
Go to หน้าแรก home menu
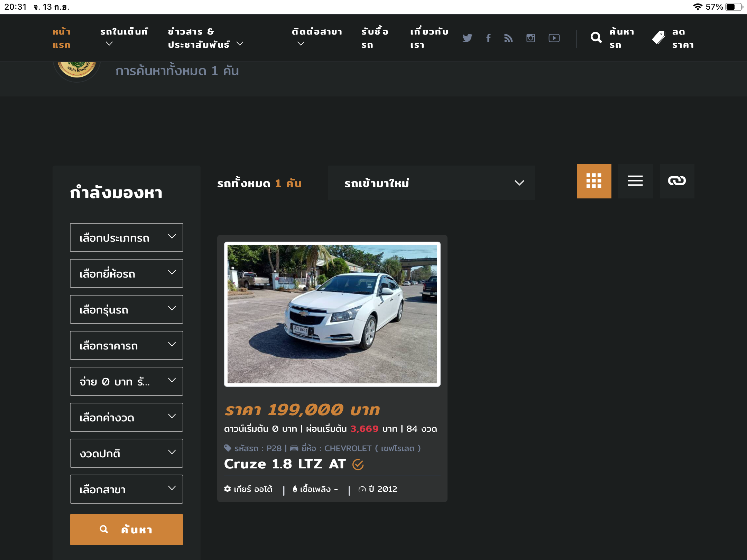click(x=62, y=38)
